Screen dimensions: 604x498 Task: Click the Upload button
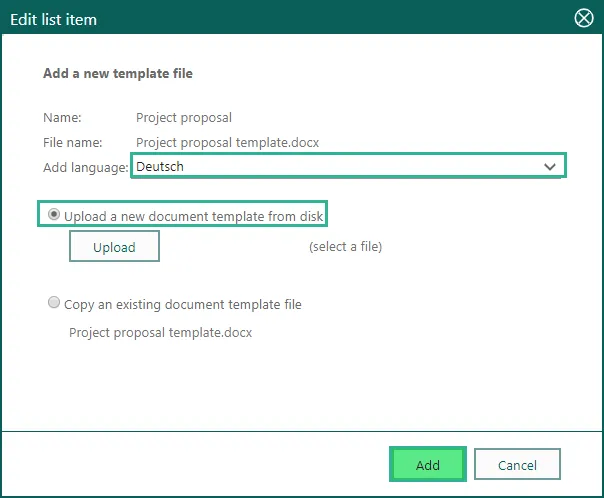coord(114,247)
